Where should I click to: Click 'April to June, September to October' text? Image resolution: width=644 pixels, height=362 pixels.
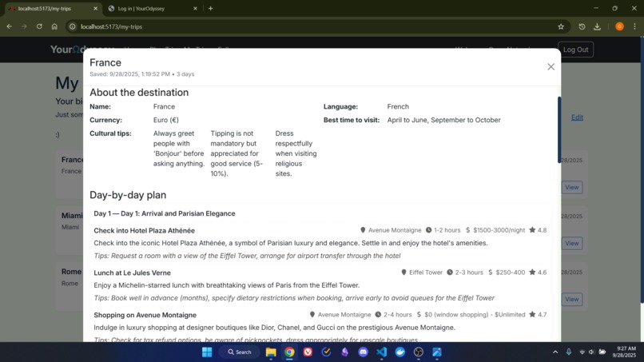pyautogui.click(x=443, y=120)
